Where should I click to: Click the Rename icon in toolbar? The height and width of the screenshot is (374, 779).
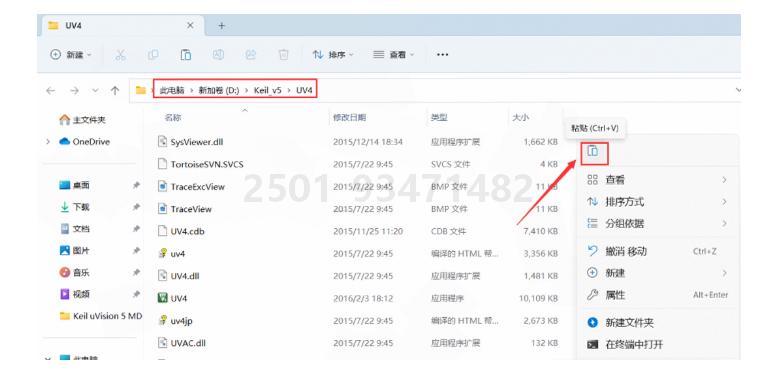[x=218, y=55]
